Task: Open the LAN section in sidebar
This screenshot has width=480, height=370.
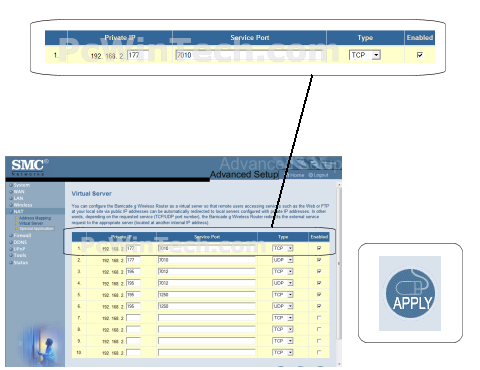Action: coord(18,198)
